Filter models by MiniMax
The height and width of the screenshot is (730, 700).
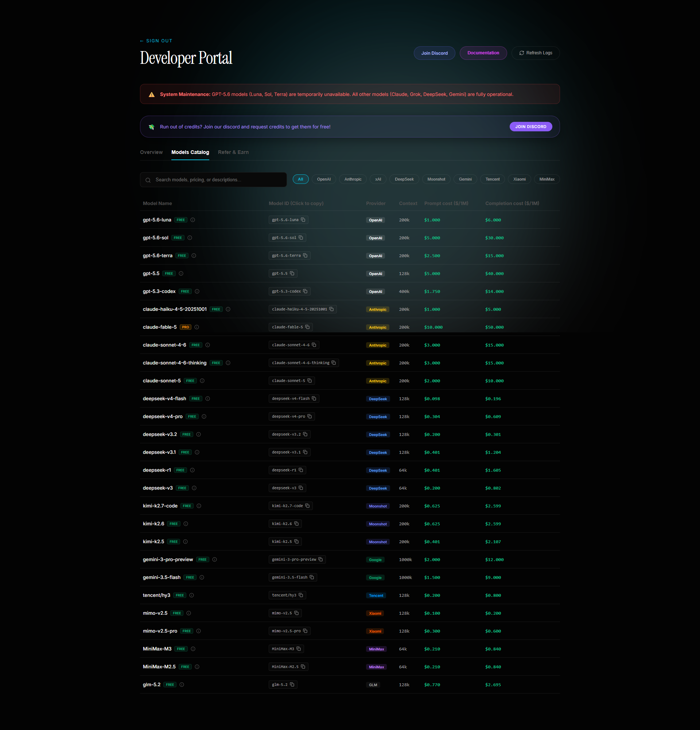click(x=547, y=179)
